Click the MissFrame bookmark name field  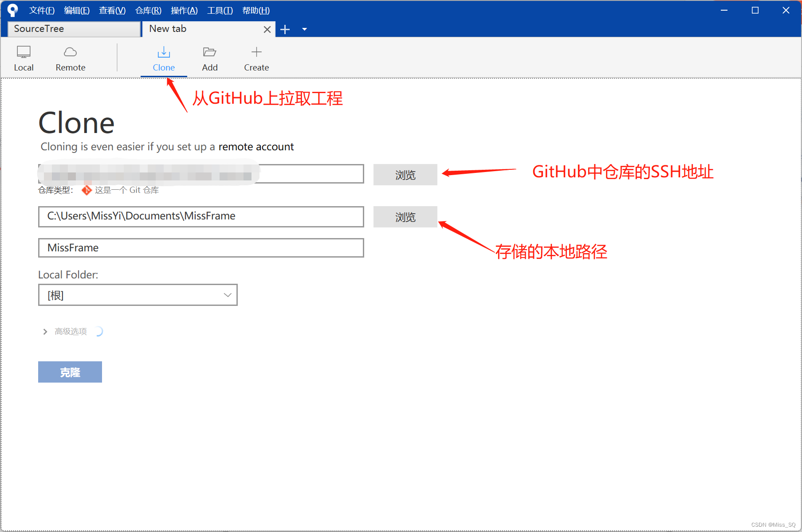point(200,247)
